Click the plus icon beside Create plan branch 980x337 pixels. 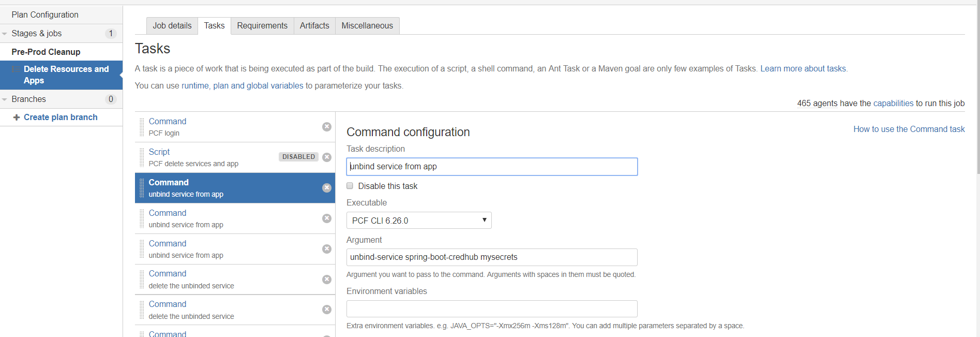(17, 118)
